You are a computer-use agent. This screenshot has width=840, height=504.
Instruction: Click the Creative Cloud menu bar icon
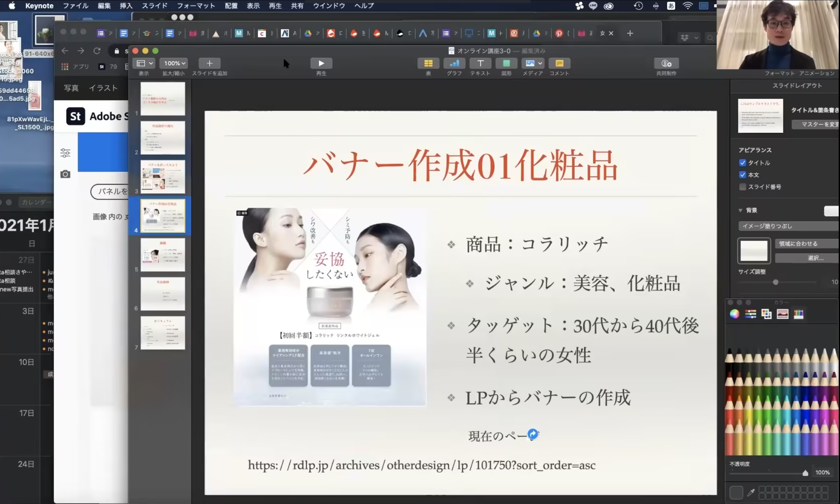coord(609,6)
